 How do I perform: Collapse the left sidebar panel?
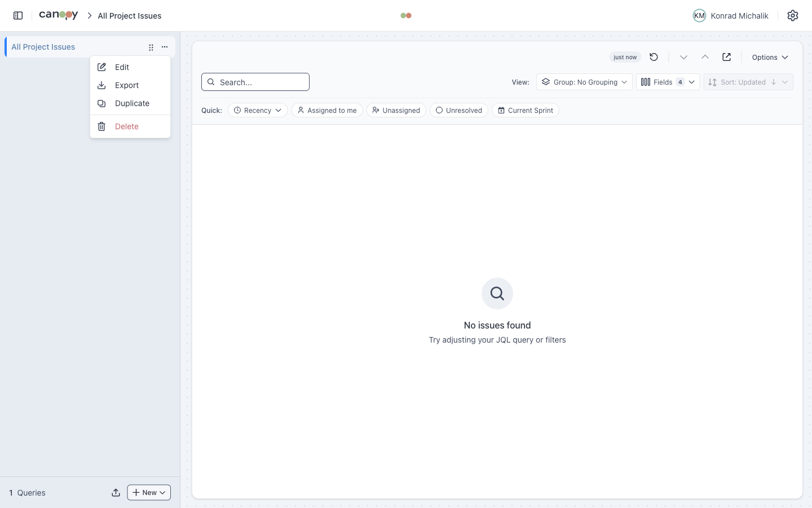point(17,15)
